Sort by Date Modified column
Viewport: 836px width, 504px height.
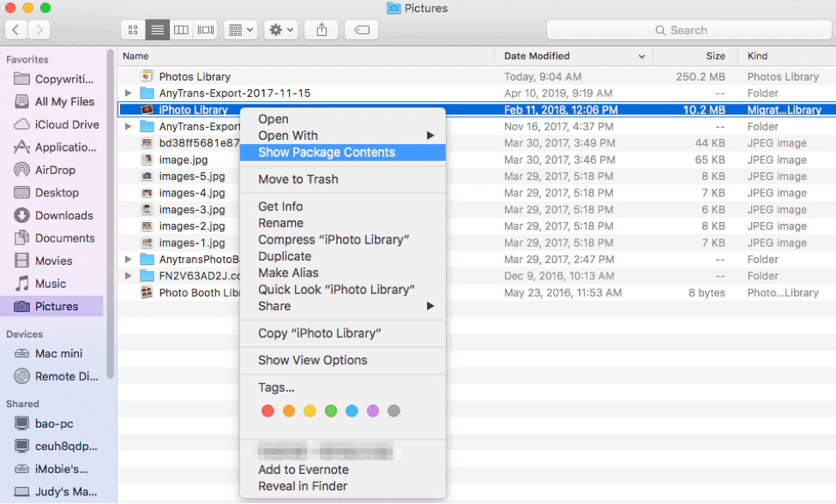pyautogui.click(x=574, y=56)
